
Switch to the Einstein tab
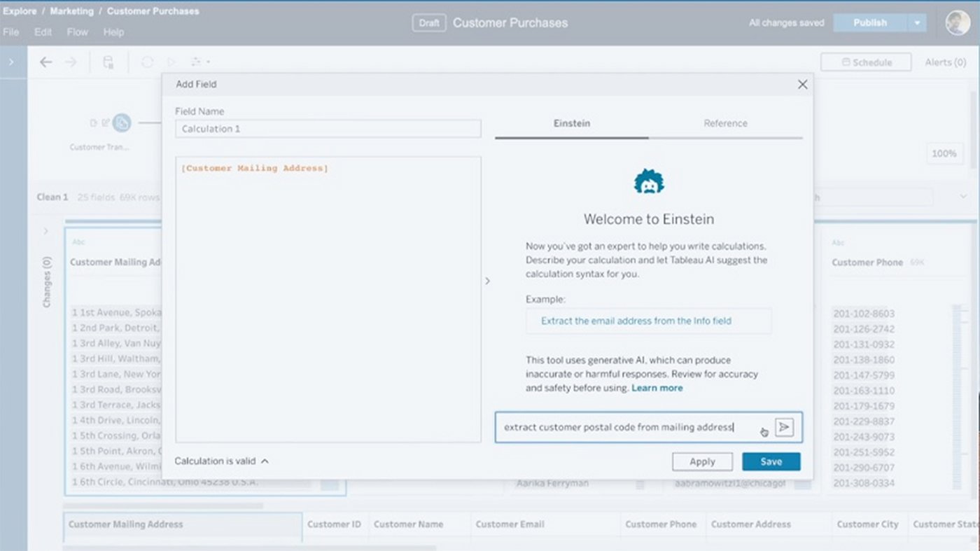point(572,123)
